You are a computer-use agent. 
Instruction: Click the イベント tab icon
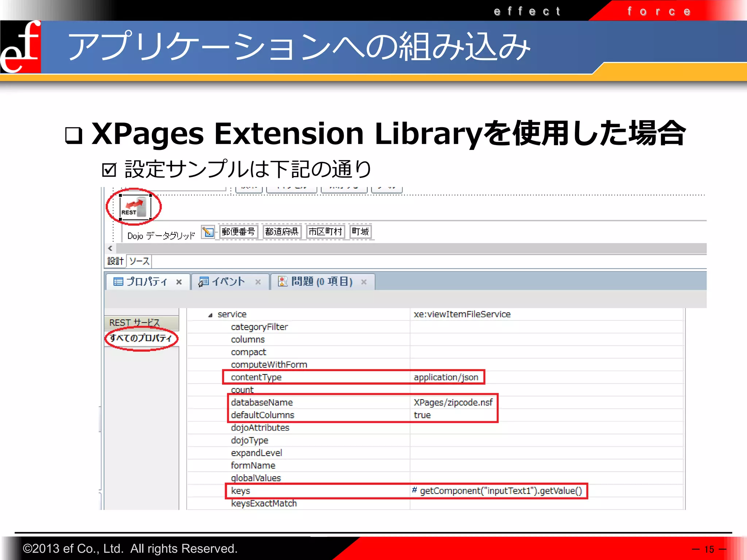204,281
